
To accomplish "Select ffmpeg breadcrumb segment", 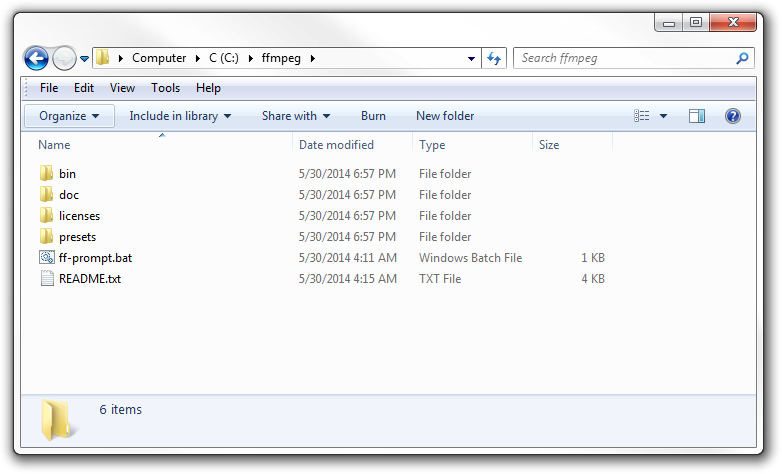I will click(x=281, y=58).
